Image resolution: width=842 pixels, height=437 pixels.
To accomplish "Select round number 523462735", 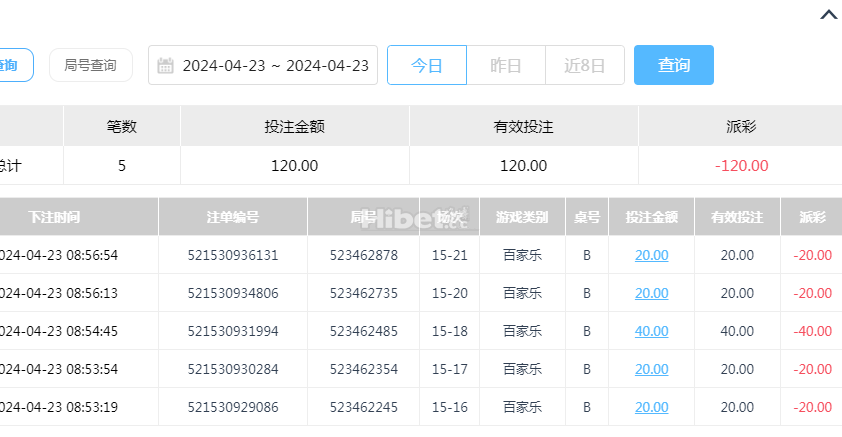I will click(x=364, y=293).
